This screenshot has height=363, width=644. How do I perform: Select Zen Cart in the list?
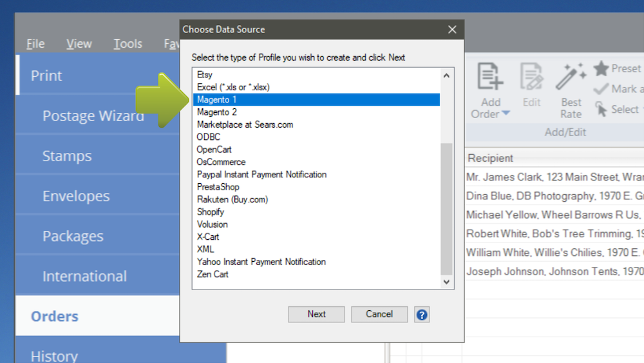point(316,274)
